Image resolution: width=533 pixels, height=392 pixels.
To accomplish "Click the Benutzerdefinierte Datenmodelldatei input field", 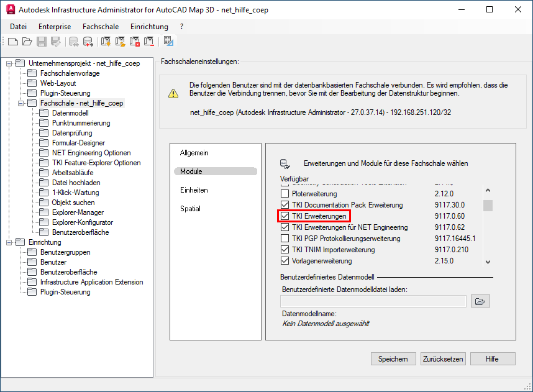I will (373, 301).
